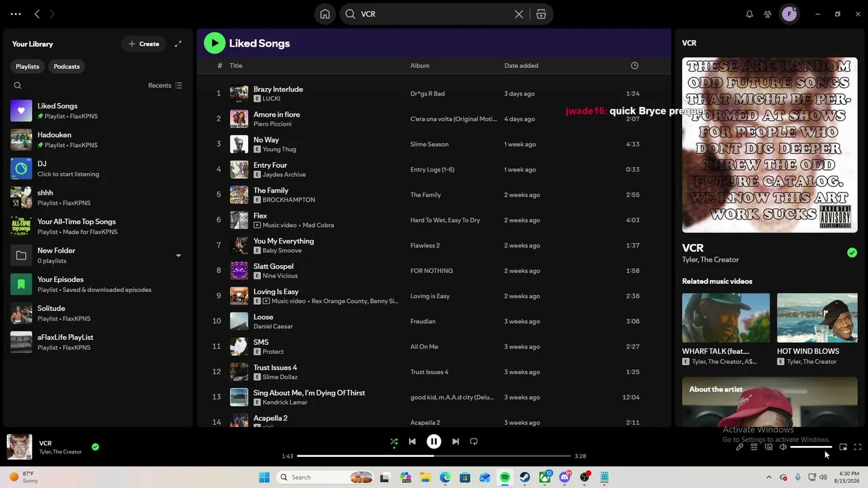
Task: Open the Liked Songs playlist in library
Action: coord(98,110)
